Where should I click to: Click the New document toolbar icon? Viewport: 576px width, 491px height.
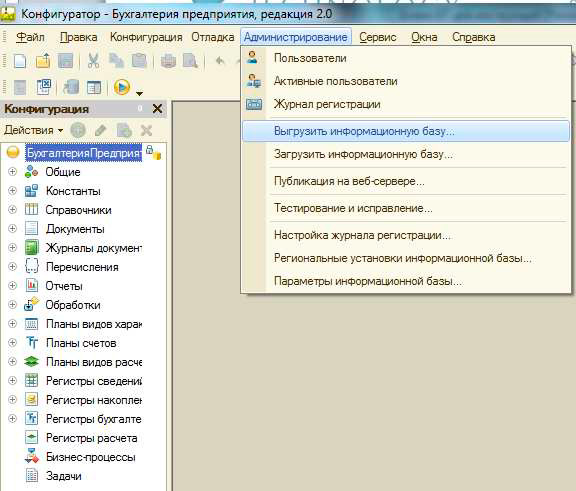tap(19, 61)
